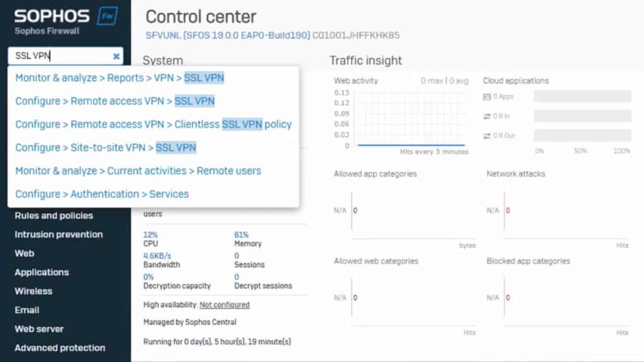This screenshot has height=362, width=644.
Task: Click the bytes-out transfer icon
Action: click(x=487, y=136)
